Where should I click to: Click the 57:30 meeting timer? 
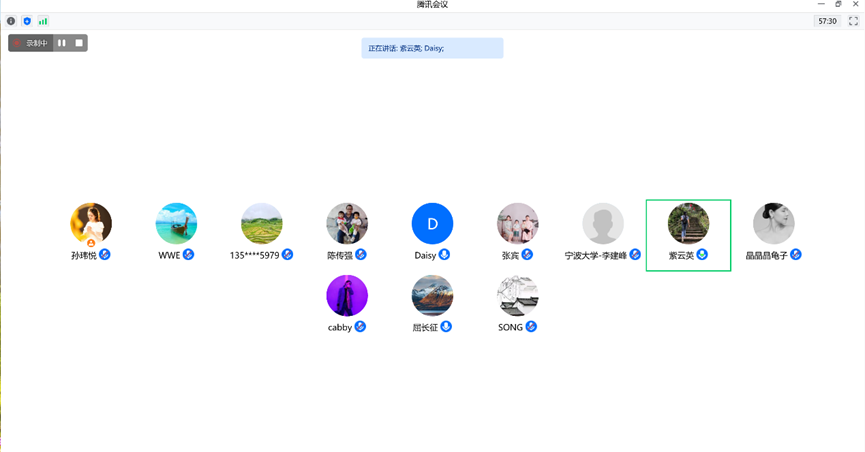click(x=827, y=21)
